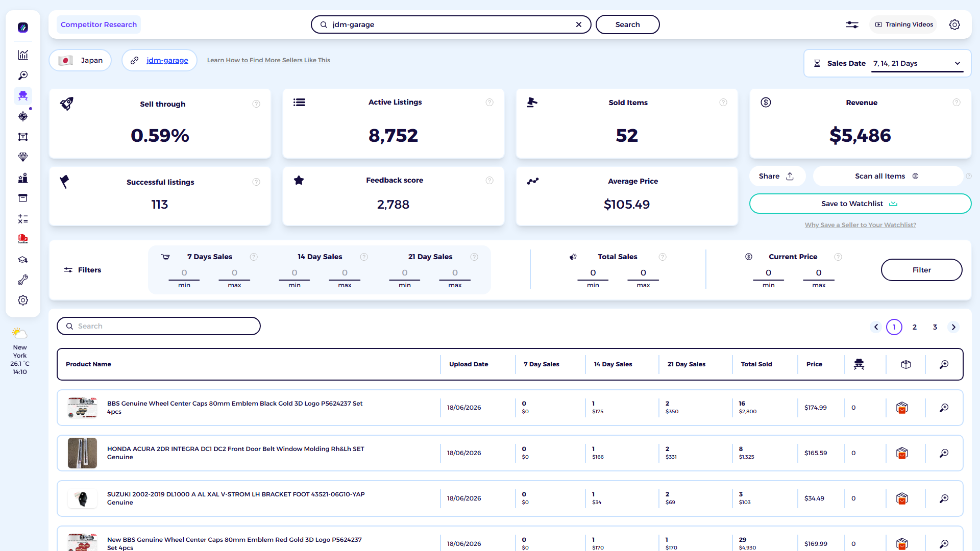Viewport: 980px width, 551px height.
Task: Open the red shopping cart sidebar icon
Action: [23, 239]
